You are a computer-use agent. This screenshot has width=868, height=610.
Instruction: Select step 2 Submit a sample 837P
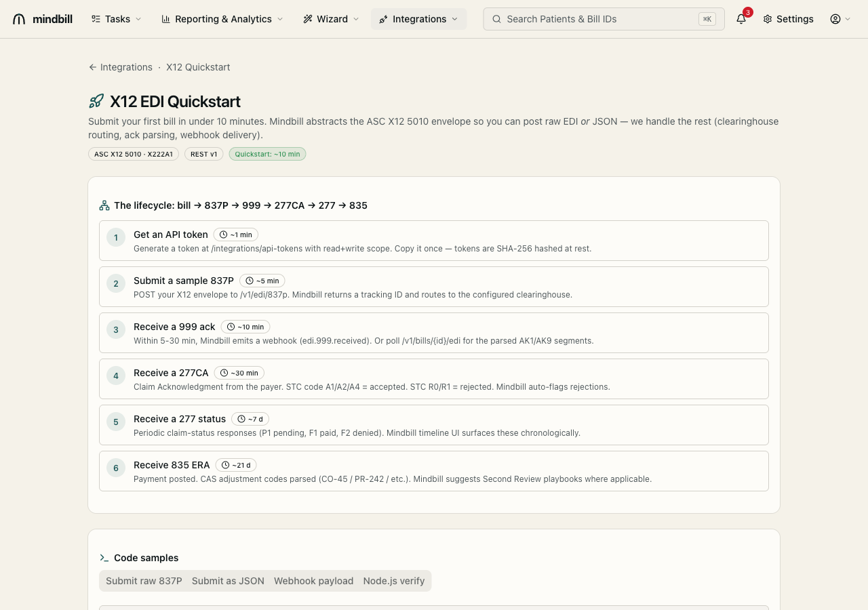434,287
